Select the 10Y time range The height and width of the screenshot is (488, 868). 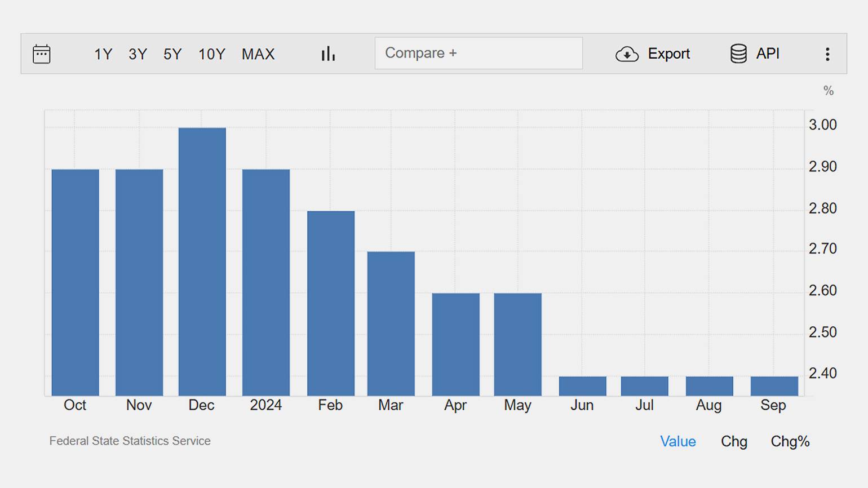tap(211, 54)
